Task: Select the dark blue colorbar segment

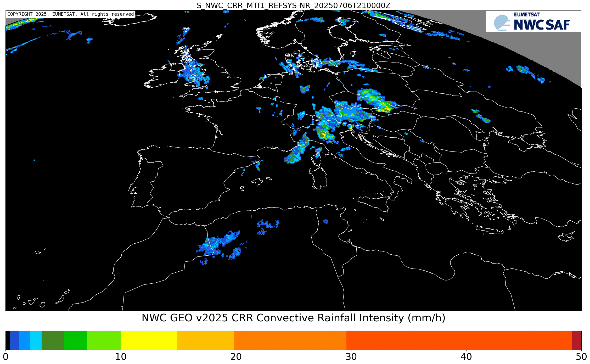Action: pos(14,340)
